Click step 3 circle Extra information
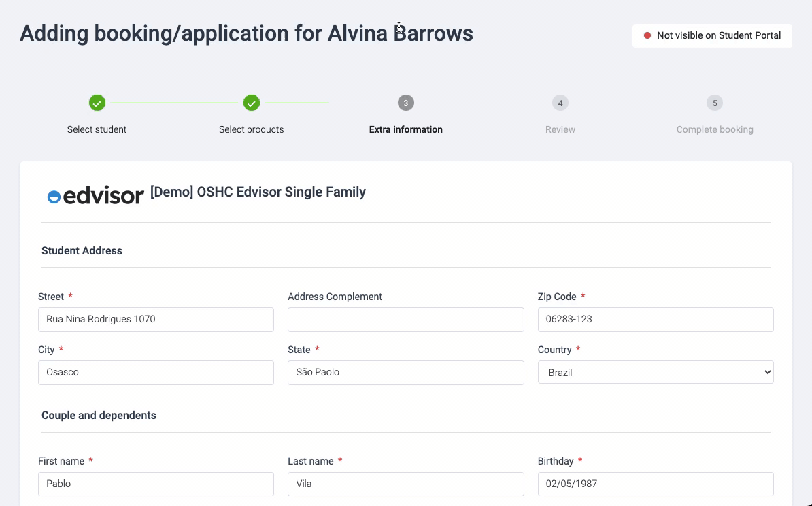This screenshot has width=812, height=506. click(405, 103)
